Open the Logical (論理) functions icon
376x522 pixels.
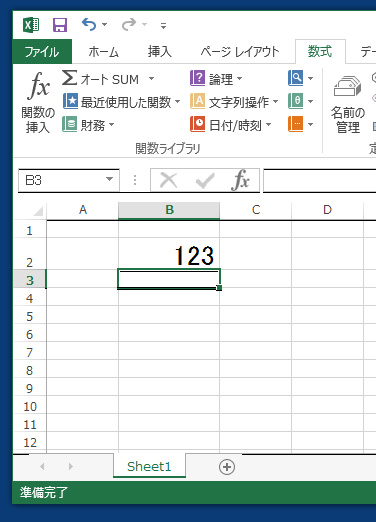[198, 78]
